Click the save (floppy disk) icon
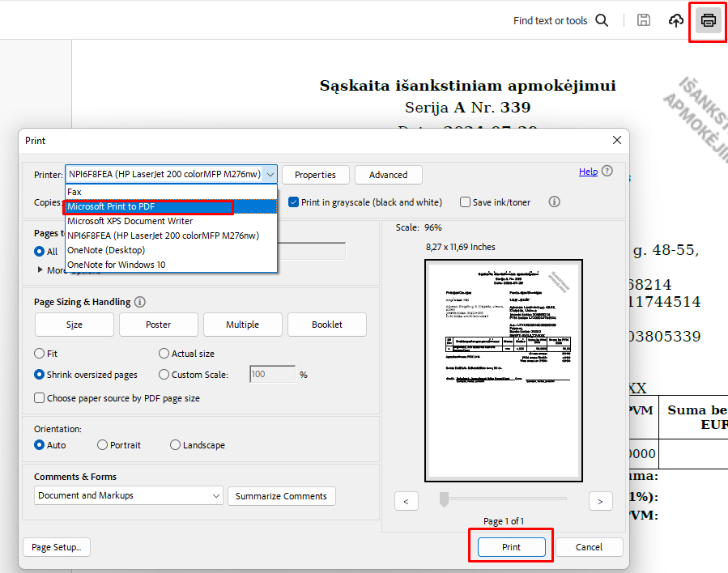The width and height of the screenshot is (728, 573). [x=644, y=20]
